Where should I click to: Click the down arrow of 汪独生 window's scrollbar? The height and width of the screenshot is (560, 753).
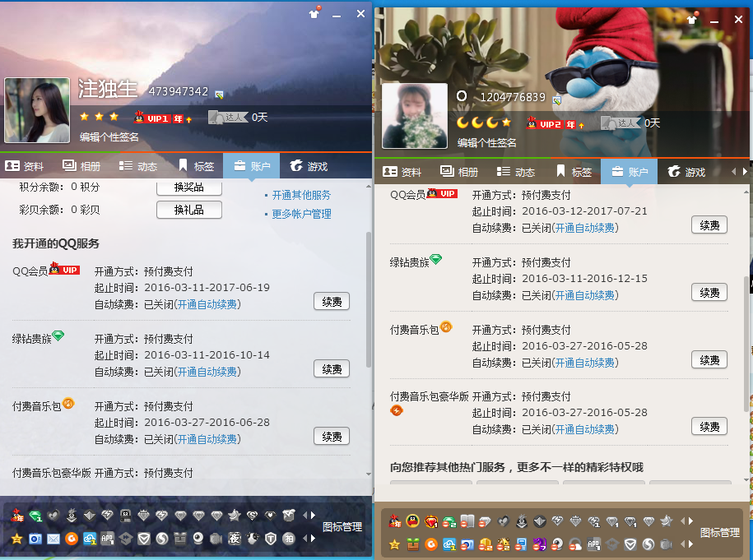tap(369, 474)
